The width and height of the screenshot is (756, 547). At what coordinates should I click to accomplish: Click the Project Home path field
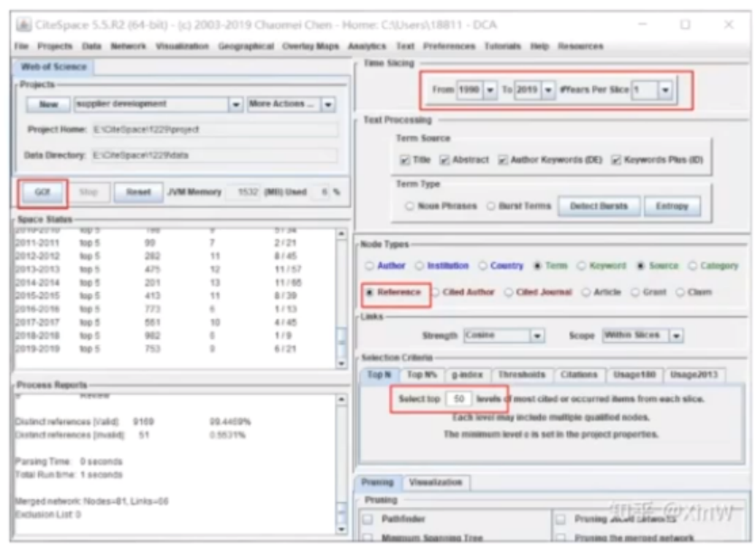point(215,129)
